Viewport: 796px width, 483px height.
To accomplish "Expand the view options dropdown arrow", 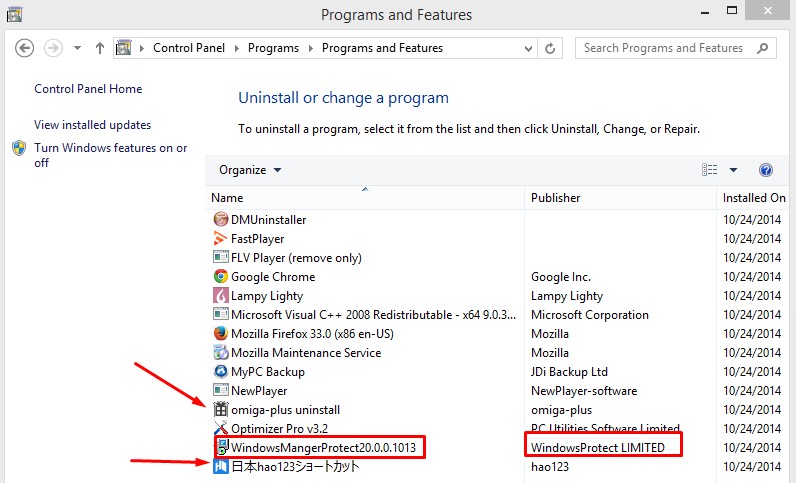I will click(x=733, y=170).
